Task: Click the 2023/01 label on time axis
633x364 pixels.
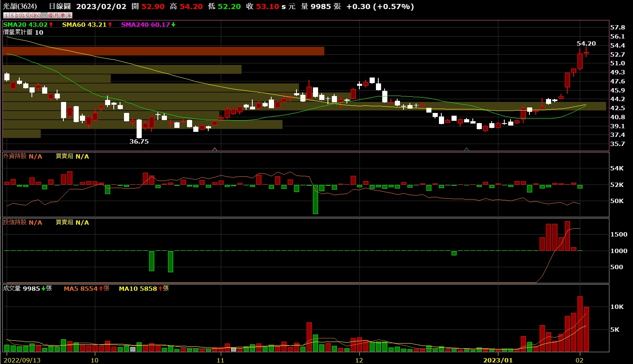Action: point(498,360)
